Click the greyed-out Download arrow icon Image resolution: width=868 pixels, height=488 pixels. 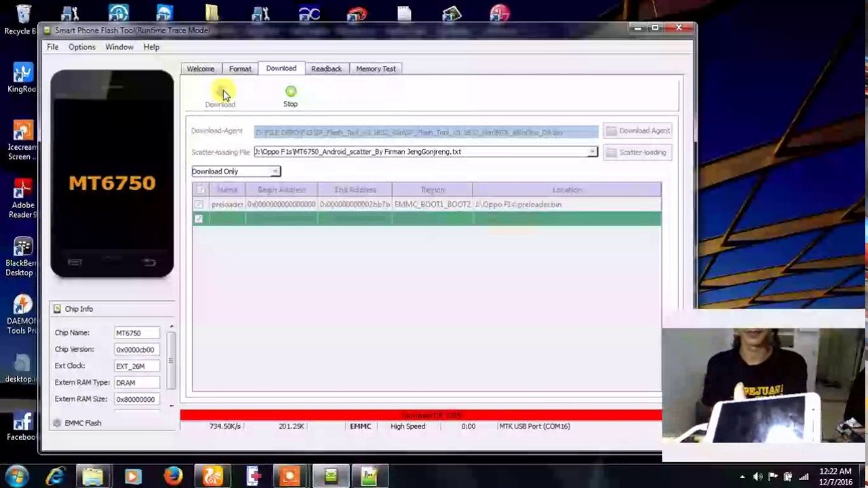(x=220, y=91)
